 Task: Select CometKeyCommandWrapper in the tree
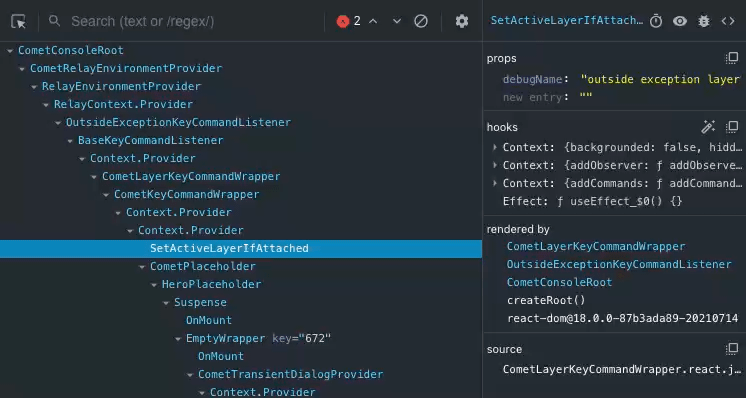pos(186,194)
